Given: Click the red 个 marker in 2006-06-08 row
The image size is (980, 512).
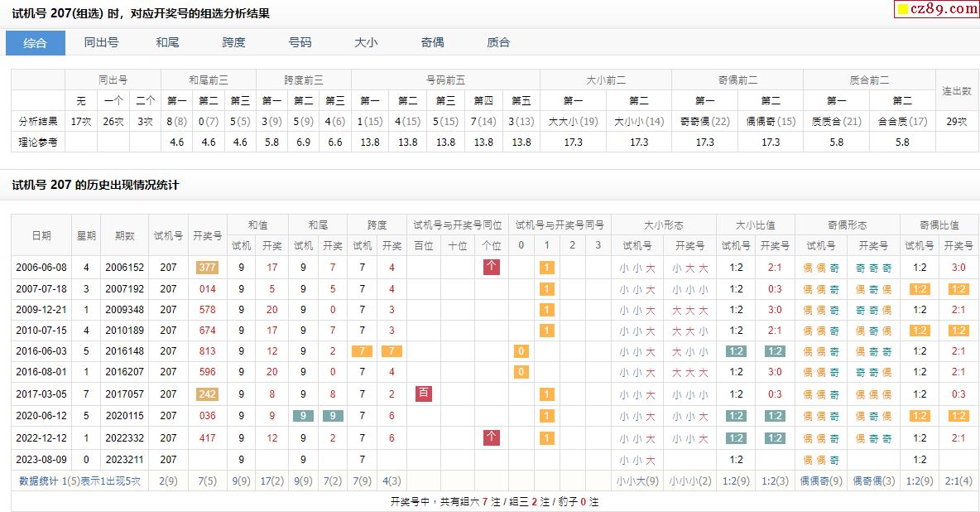Looking at the screenshot, I should (492, 267).
